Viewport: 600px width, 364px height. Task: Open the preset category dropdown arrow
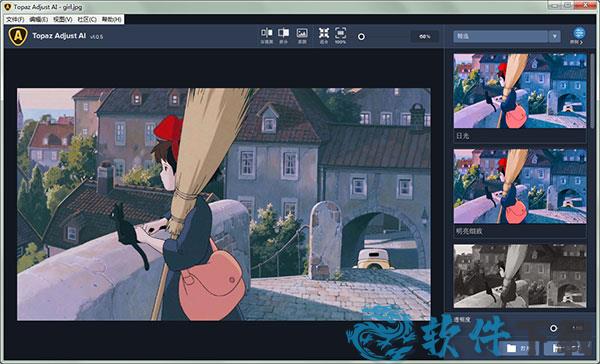coord(554,36)
